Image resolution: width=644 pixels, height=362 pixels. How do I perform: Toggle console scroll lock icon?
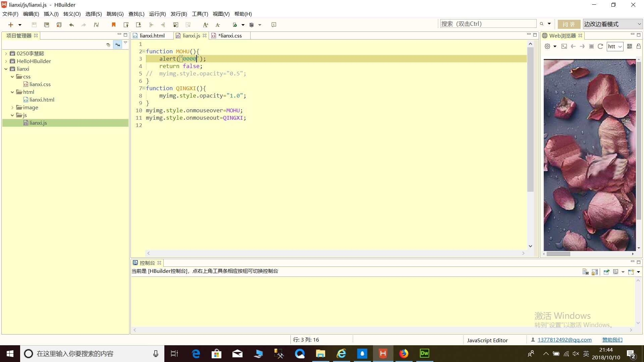(x=595, y=272)
